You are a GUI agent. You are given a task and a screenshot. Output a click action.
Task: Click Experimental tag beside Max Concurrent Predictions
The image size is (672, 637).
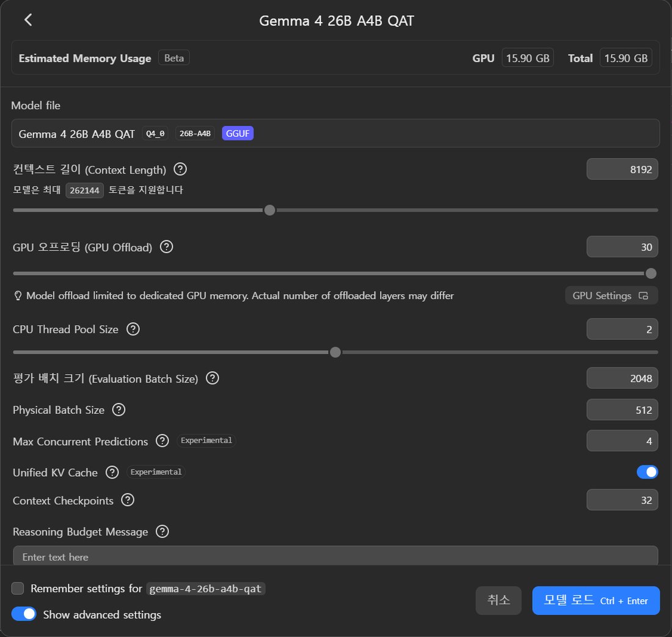pyautogui.click(x=206, y=441)
